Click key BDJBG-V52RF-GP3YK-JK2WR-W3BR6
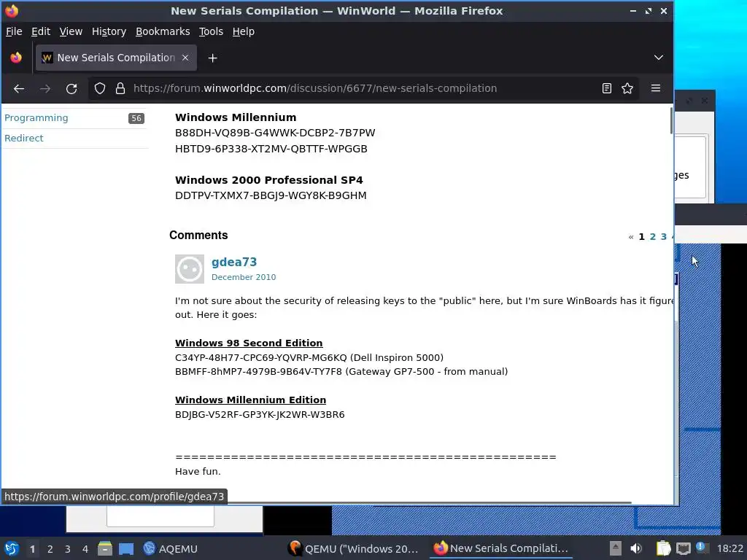This screenshot has width=747, height=560. 260,414
